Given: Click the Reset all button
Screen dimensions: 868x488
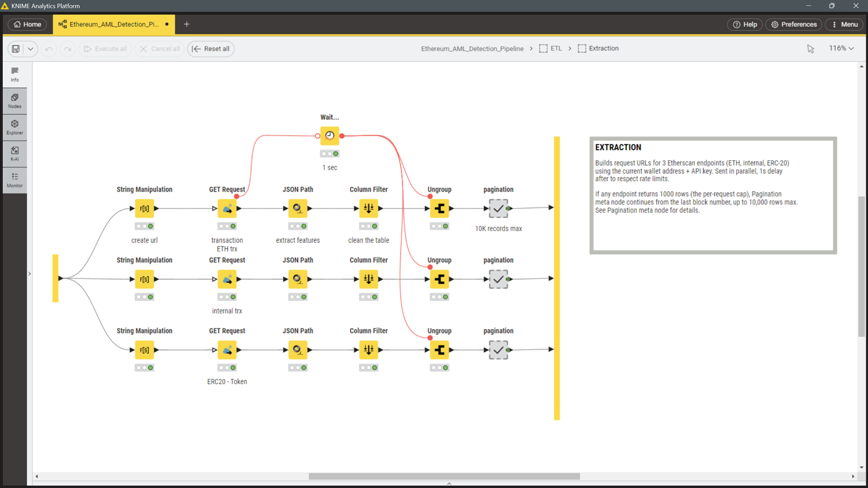Looking at the screenshot, I should (211, 49).
